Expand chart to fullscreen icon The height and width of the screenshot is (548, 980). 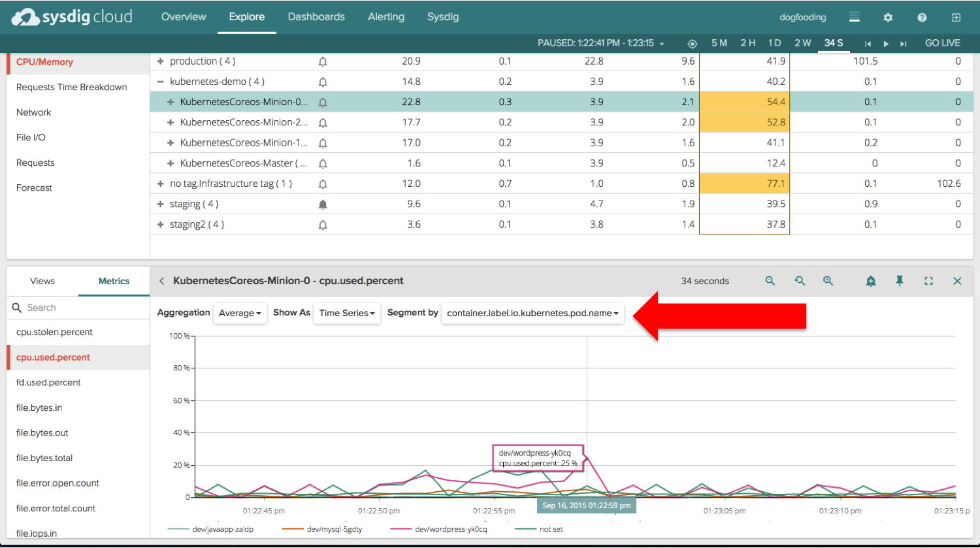click(928, 281)
